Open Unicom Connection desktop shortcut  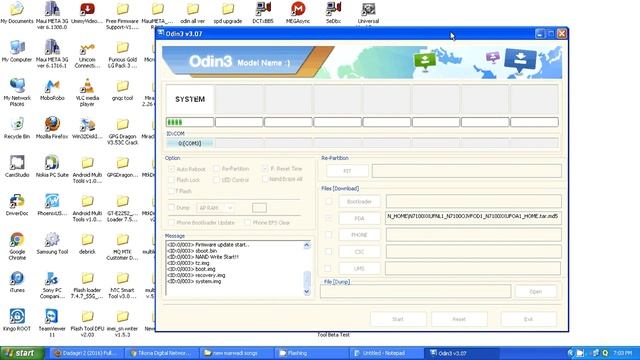pos(87,54)
